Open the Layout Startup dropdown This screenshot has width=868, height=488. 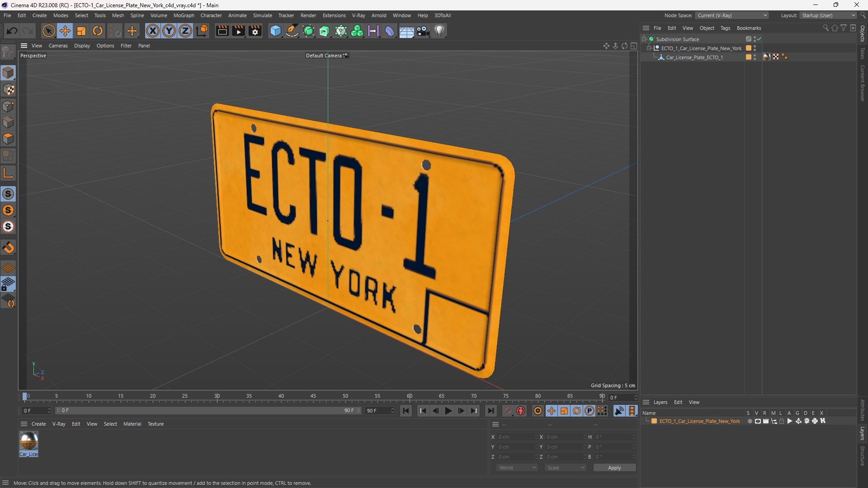click(828, 15)
